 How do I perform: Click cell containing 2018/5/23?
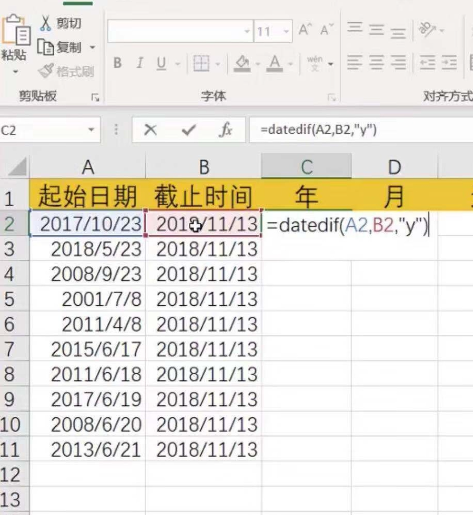(88, 249)
